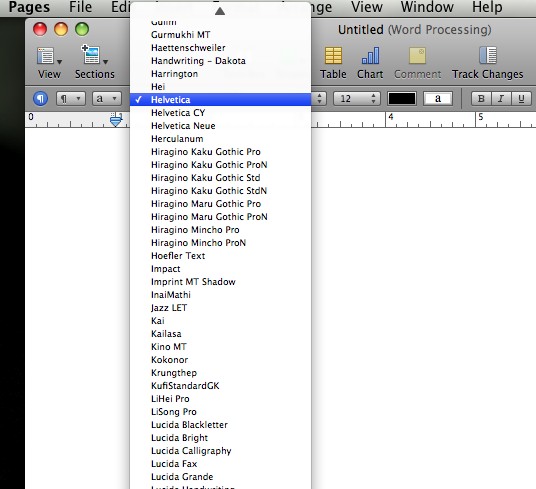The height and width of the screenshot is (489, 536).
Task: Choose Hiragino Maru Gothic Pro font
Action: coord(220,204)
